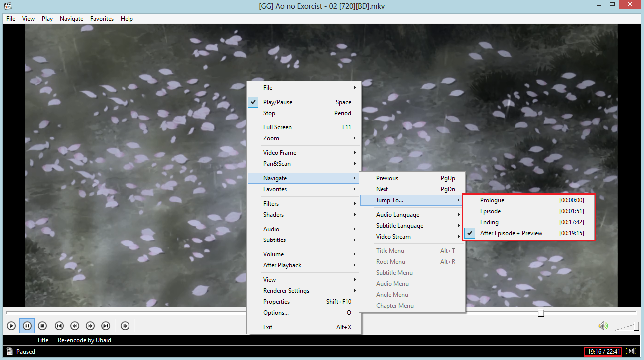Open Properties from the context menu

pos(304,302)
